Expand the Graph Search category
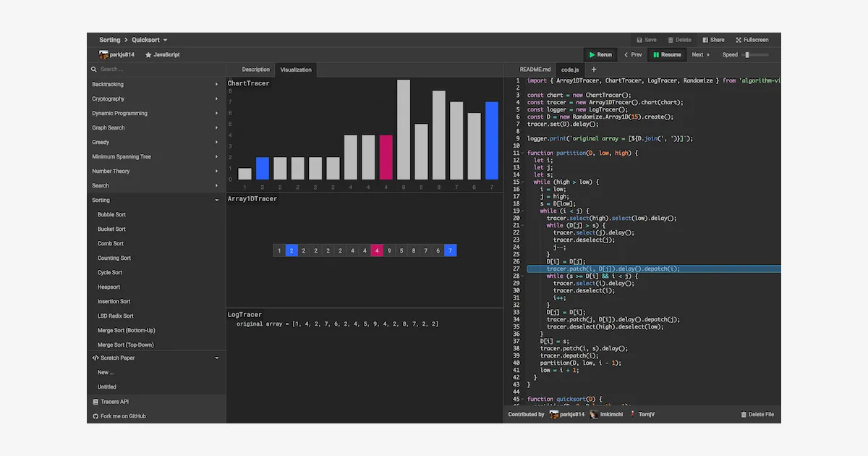Image resolution: width=868 pixels, height=456 pixels. pos(156,127)
